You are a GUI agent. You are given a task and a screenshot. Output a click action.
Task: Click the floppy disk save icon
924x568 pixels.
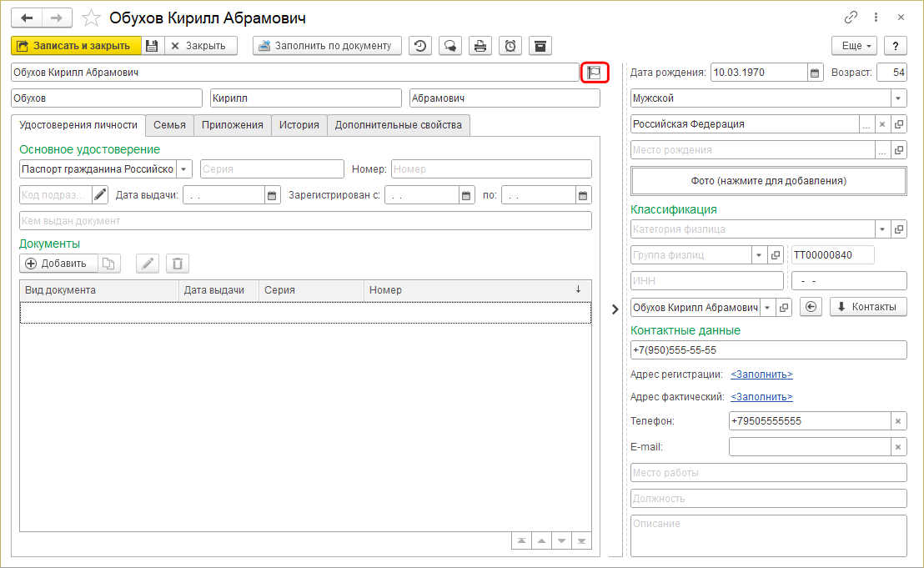[152, 46]
